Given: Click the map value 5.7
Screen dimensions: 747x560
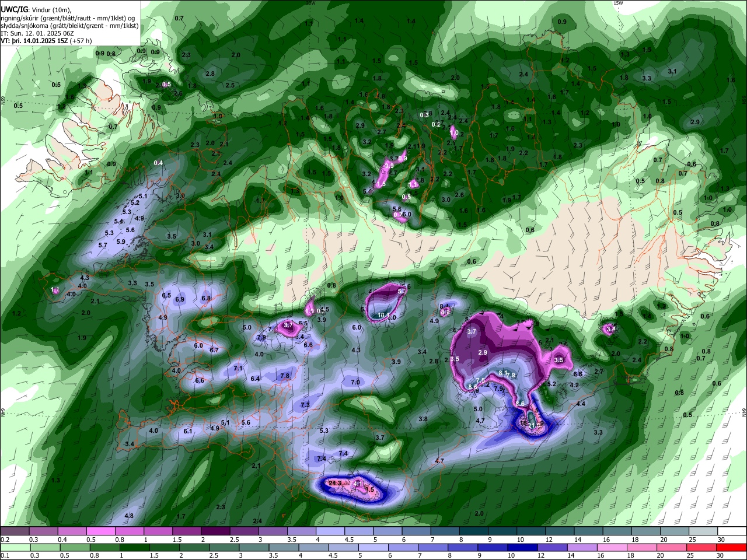Looking at the screenshot, I should click(103, 246).
